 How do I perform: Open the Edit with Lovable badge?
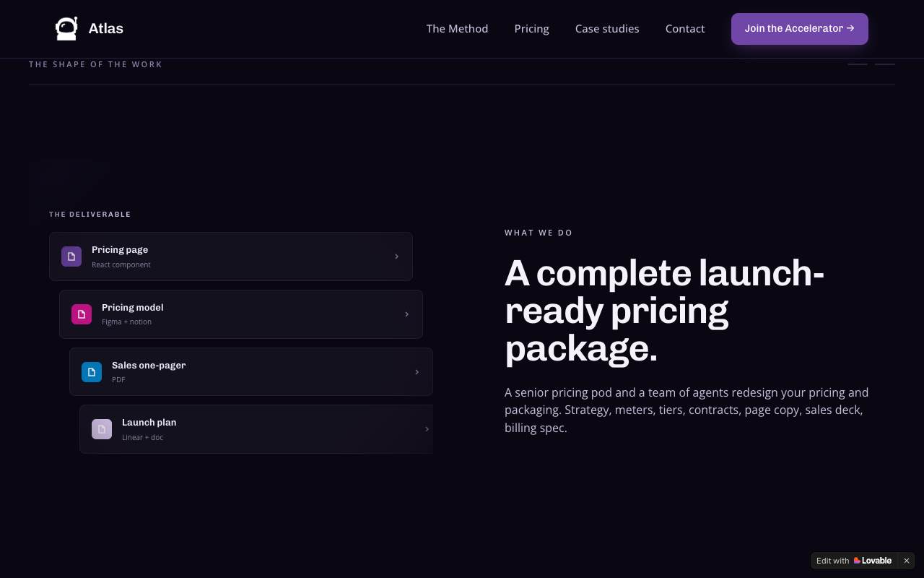(x=854, y=561)
